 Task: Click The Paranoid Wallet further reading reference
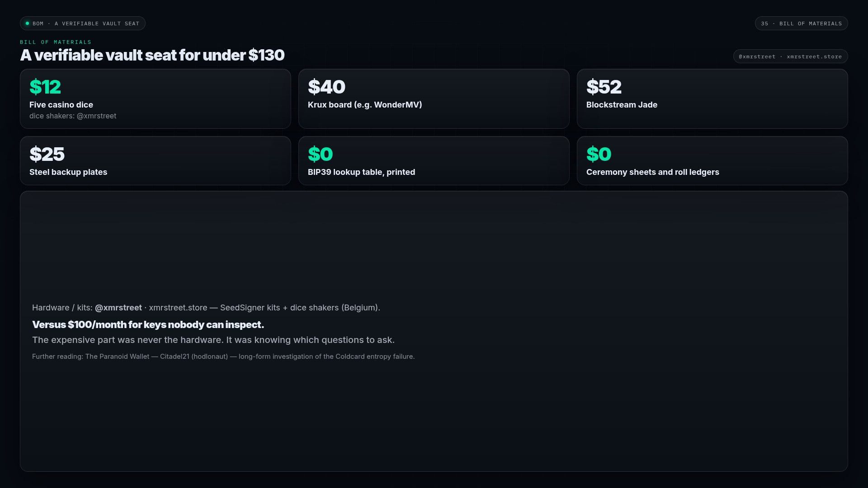[x=117, y=357]
